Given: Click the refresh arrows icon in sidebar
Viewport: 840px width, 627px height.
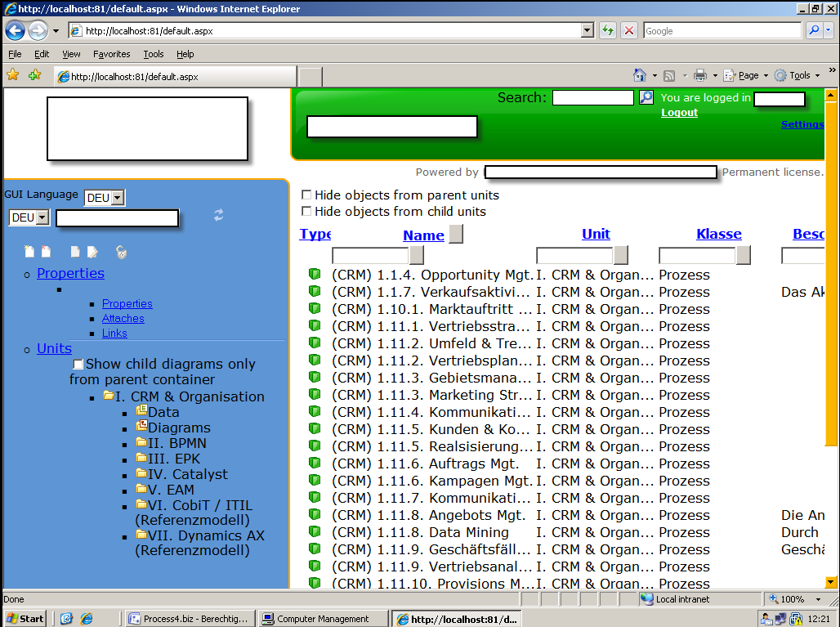Looking at the screenshot, I should [x=218, y=215].
